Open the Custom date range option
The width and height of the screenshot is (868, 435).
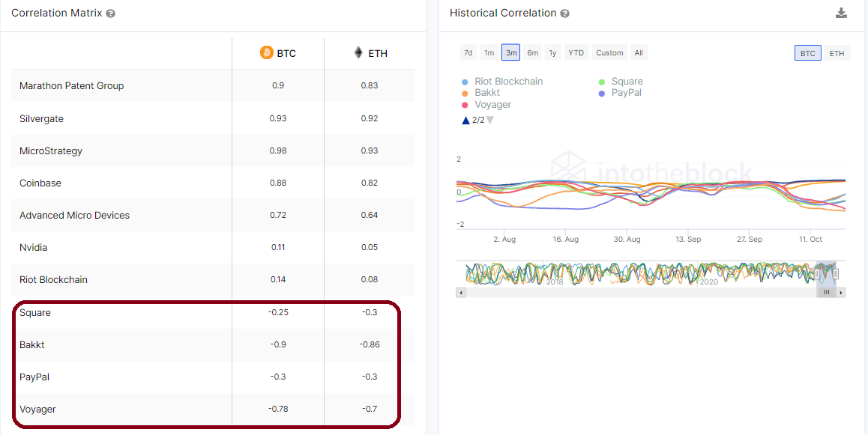pos(609,53)
